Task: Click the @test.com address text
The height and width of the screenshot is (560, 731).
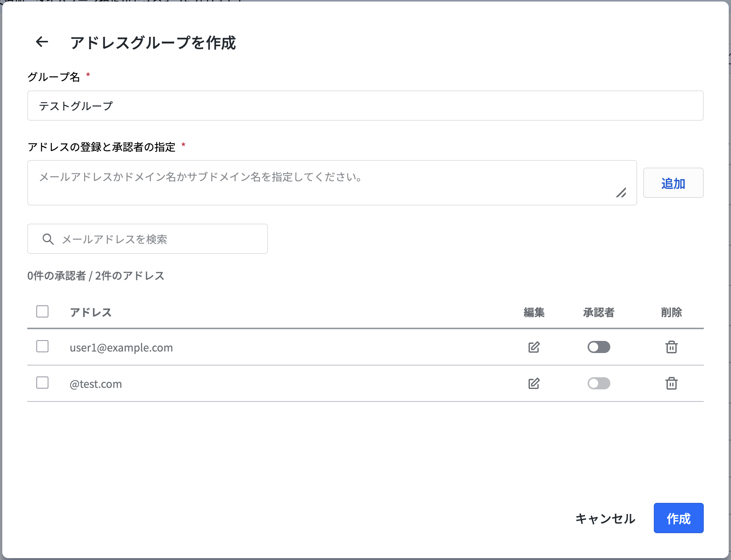Action: [96, 384]
